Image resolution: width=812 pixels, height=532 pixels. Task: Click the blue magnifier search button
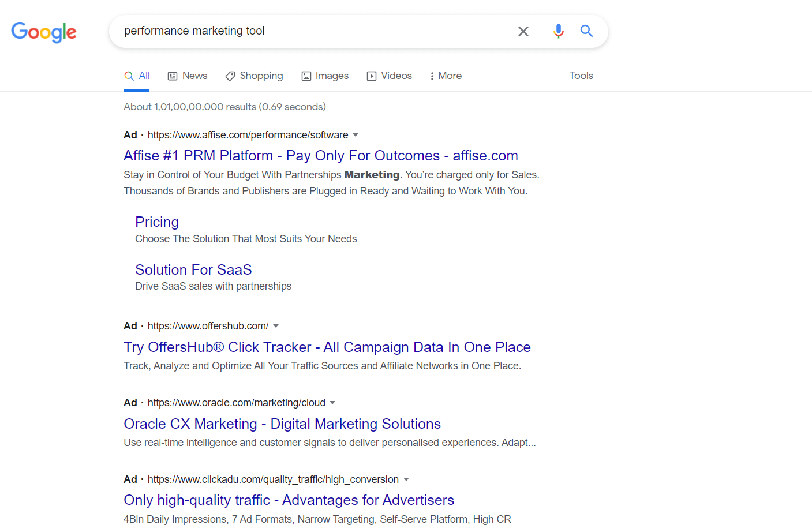coord(586,31)
